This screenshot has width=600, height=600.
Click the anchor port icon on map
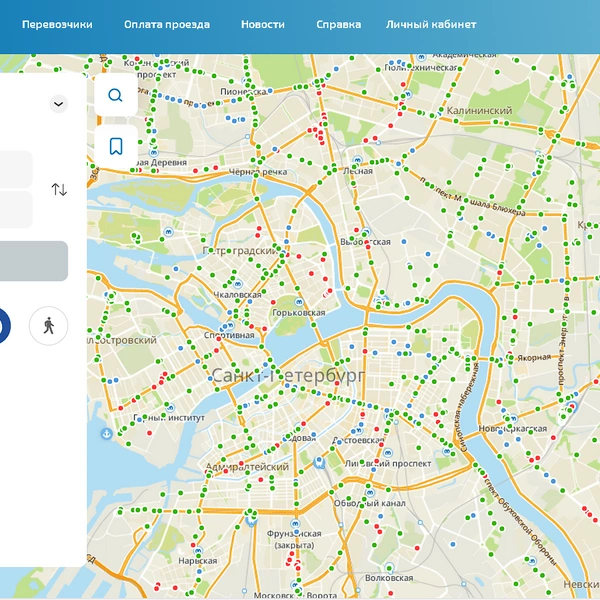[x=106, y=434]
